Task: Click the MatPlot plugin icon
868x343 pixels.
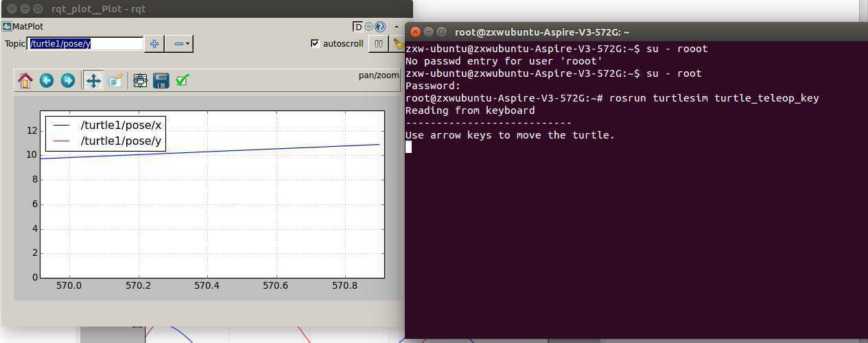Action: point(6,26)
